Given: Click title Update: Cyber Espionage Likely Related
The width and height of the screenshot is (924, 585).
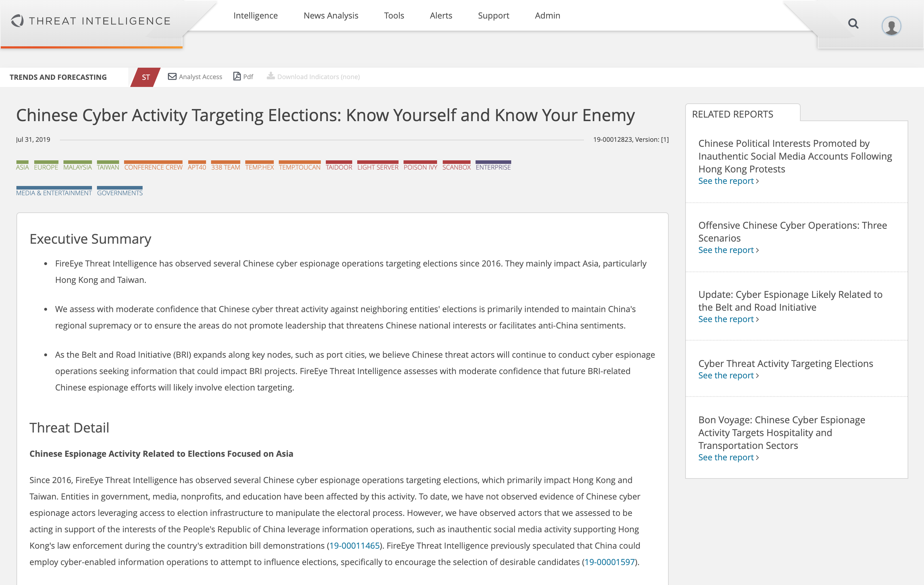Looking at the screenshot, I should pos(790,300).
